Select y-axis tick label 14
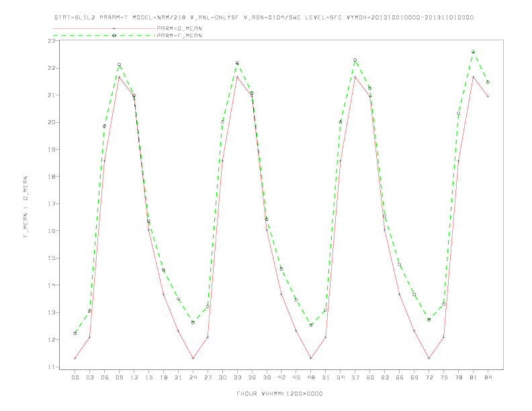The height and width of the screenshot is (411, 532). pos(52,285)
